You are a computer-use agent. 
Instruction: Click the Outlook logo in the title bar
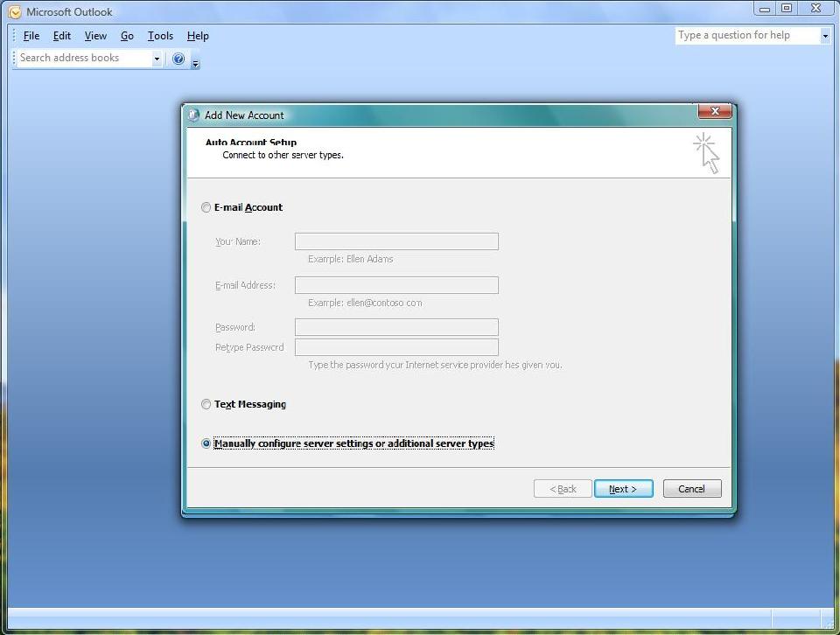15,11
